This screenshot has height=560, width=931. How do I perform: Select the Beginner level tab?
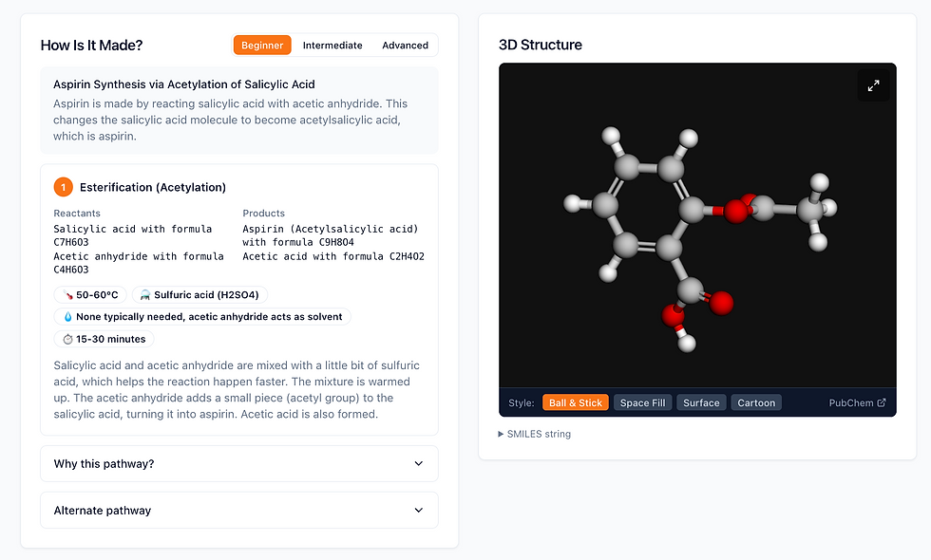click(262, 46)
